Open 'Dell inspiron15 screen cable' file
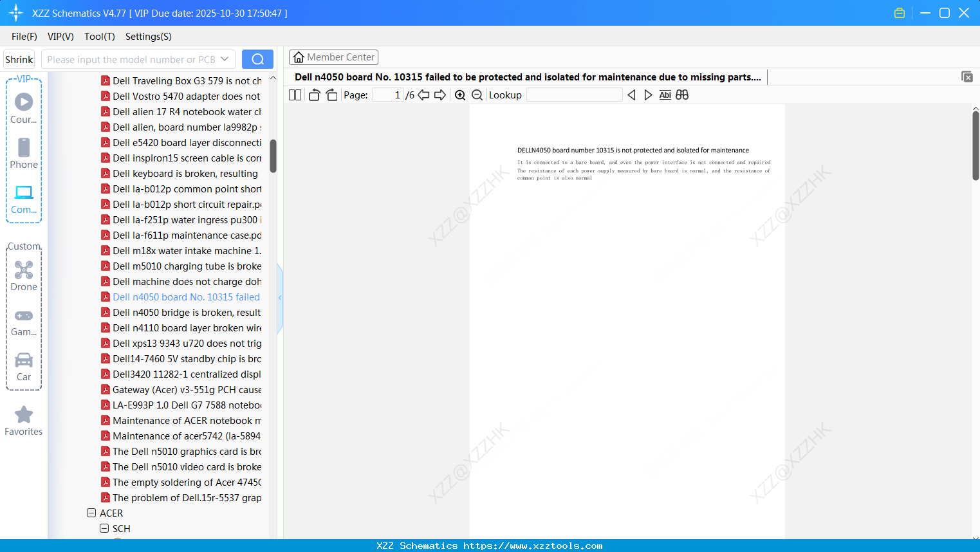The width and height of the screenshot is (980, 552). 181,158
